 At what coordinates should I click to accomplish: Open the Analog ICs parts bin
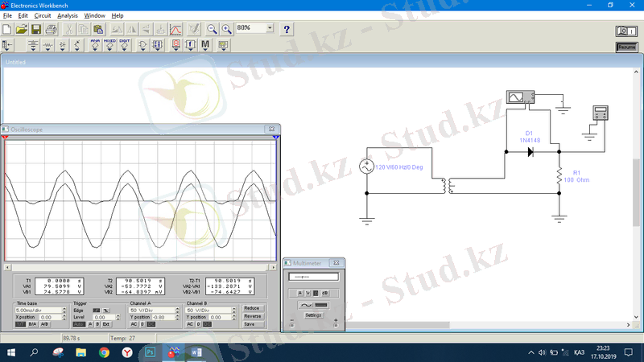pyautogui.click(x=95, y=45)
